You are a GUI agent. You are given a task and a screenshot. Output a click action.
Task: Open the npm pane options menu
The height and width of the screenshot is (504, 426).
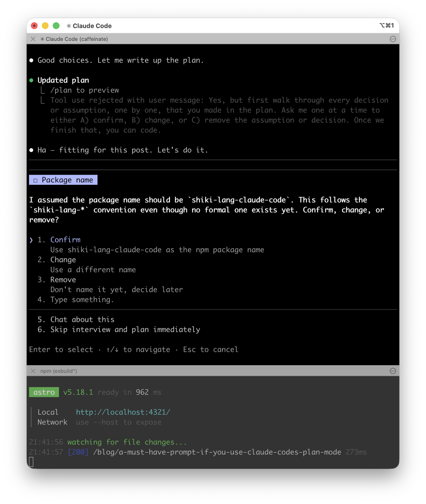[x=393, y=371]
